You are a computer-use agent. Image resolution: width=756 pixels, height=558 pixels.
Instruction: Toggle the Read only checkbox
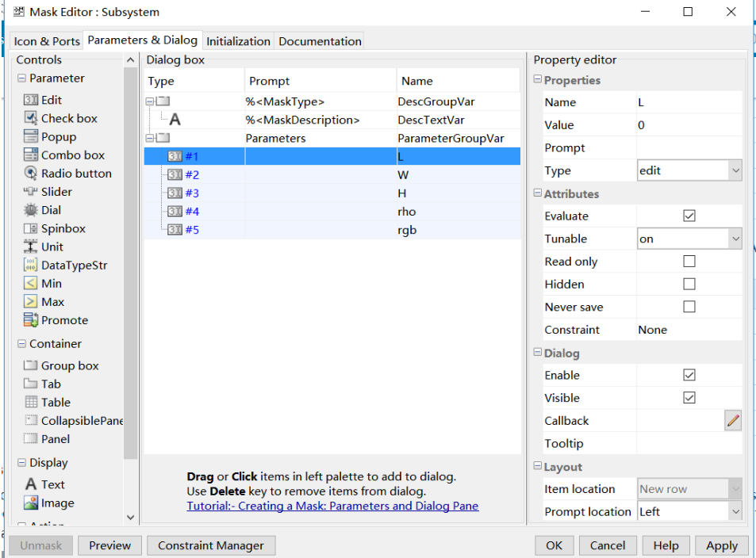tap(689, 262)
